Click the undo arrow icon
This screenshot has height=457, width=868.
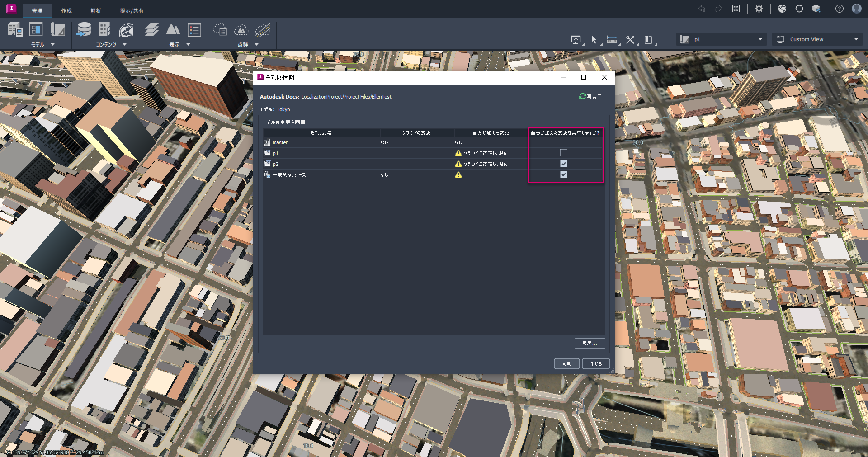702,9
